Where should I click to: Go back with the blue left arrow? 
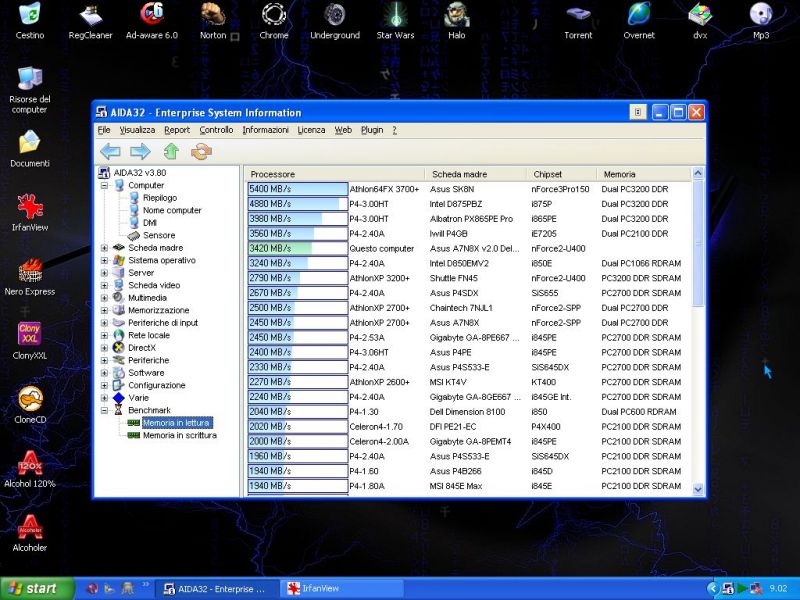tap(110, 152)
